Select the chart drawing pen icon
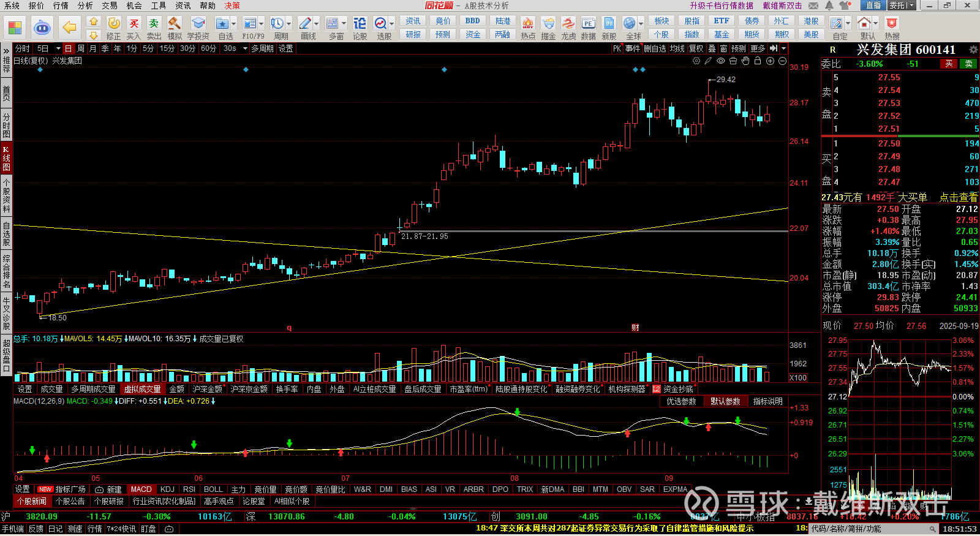Viewport: 980px width, 536px height. pos(709,61)
